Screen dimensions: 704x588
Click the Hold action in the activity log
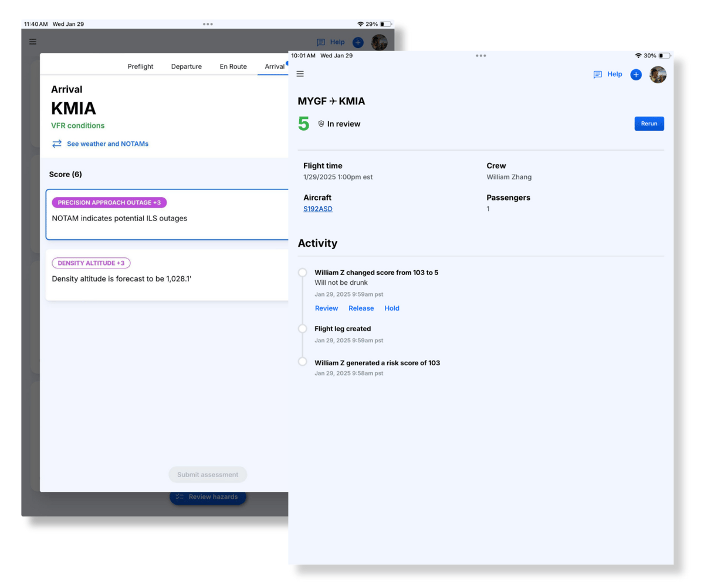(391, 308)
